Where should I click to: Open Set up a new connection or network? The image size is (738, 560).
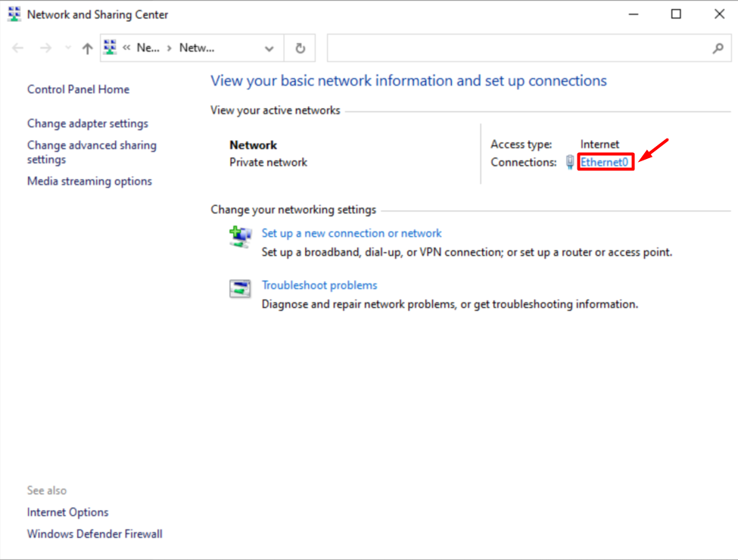tap(351, 233)
